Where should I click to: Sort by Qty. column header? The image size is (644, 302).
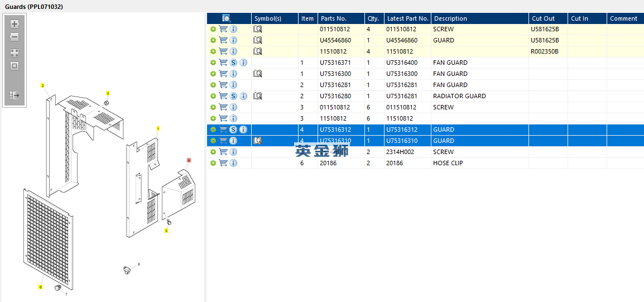pyautogui.click(x=374, y=18)
